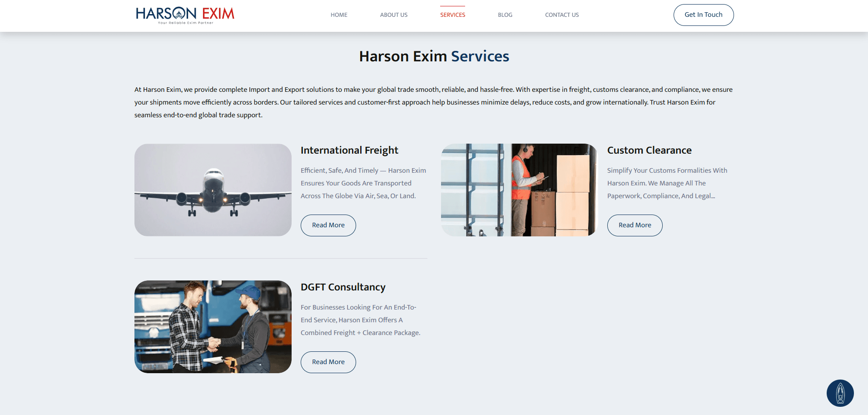This screenshot has height=415, width=868.
Task: Click the Harson Exim logo
Action: 185,15
